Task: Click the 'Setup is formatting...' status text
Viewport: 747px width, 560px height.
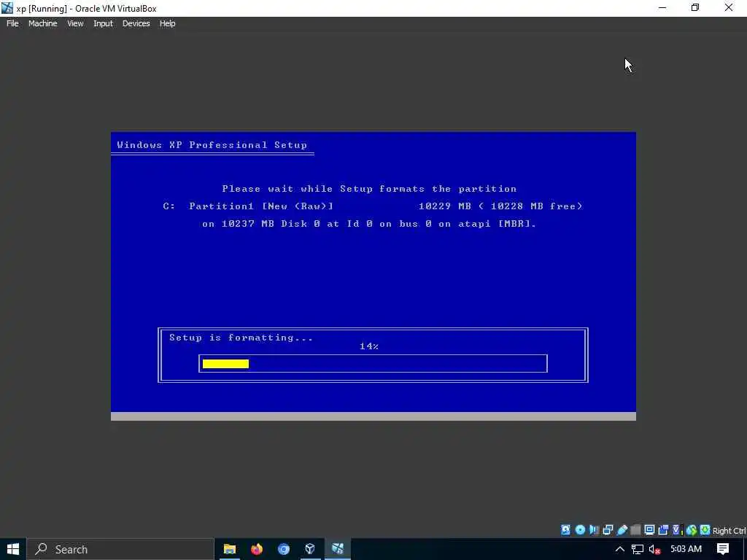Action: tap(241, 338)
